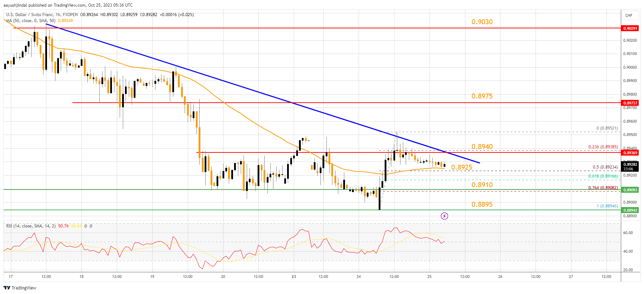Click the 0.9030 resistance annotation
This screenshot has width=644, height=294.
482,22
